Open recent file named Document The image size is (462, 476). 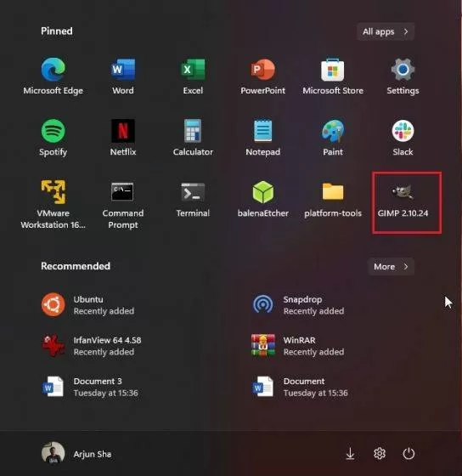[x=300, y=387]
